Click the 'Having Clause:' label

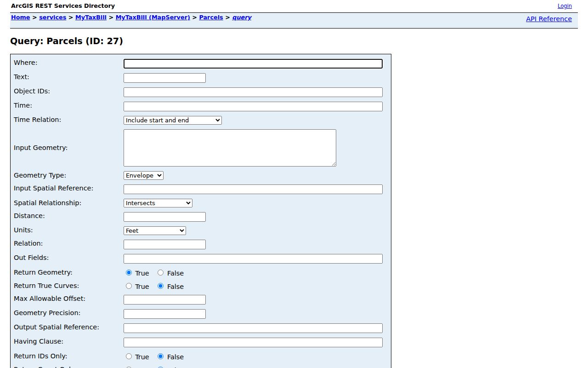pyautogui.click(x=39, y=341)
